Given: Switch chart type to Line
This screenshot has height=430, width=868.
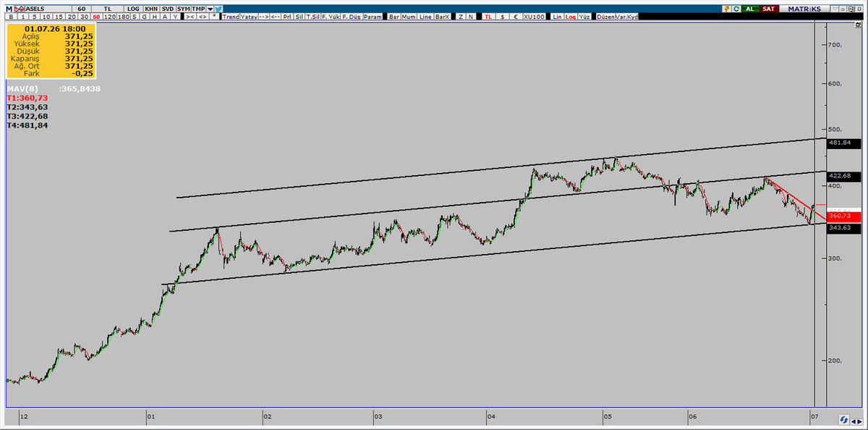Looking at the screenshot, I should (x=425, y=17).
